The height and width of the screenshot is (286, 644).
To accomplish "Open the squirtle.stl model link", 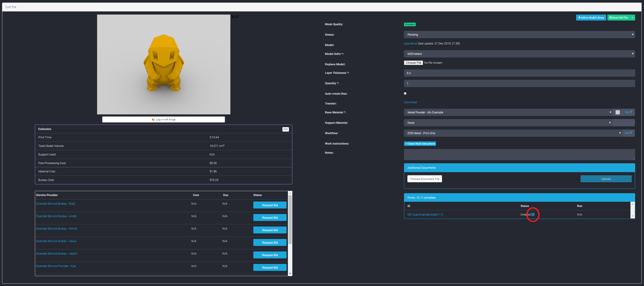I will pyautogui.click(x=410, y=43).
